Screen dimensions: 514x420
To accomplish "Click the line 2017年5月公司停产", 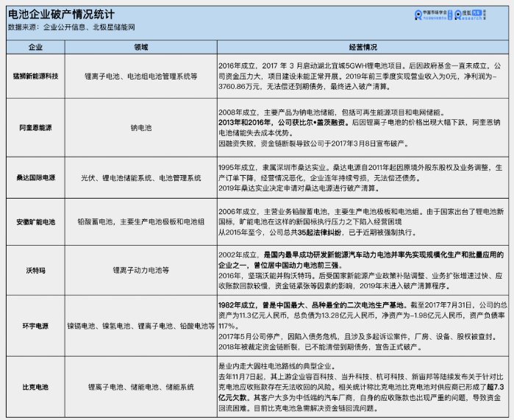I will click(357, 337).
